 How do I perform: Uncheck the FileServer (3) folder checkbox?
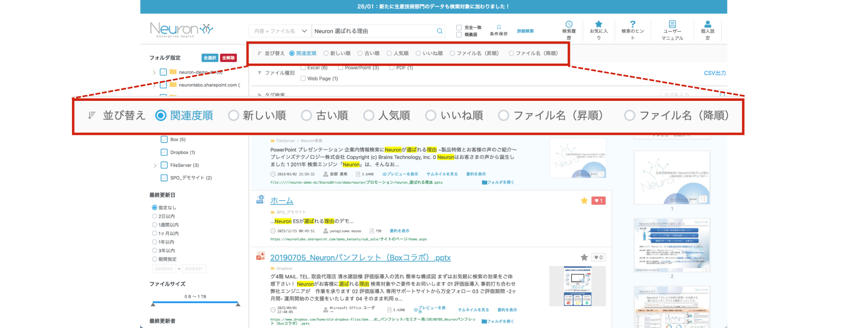[x=164, y=165]
